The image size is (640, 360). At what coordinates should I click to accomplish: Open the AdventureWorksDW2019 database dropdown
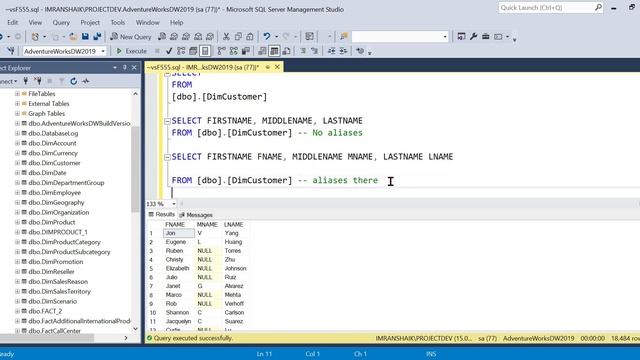point(103,51)
